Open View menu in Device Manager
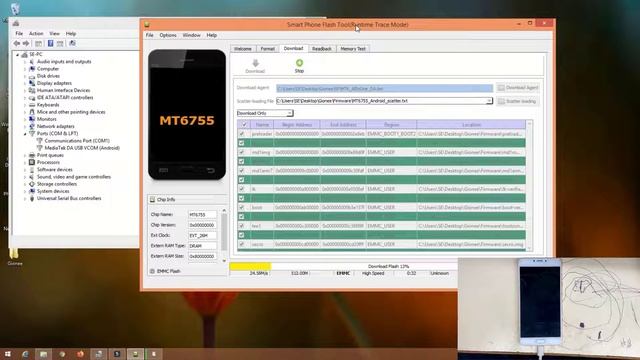The width and height of the screenshot is (640, 360). (x=54, y=33)
